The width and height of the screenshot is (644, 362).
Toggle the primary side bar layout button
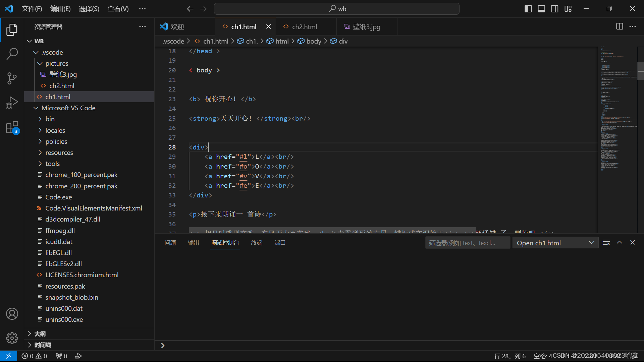pos(528,9)
